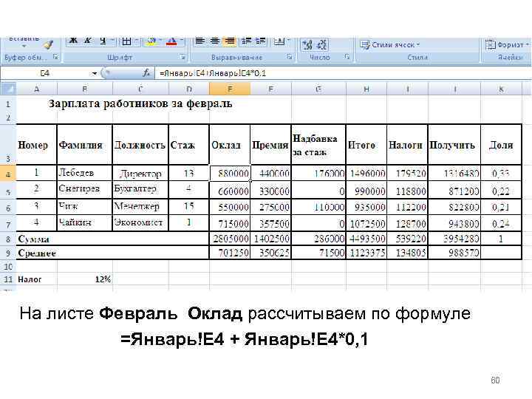Click the 'Среднее' row label

tap(37, 253)
